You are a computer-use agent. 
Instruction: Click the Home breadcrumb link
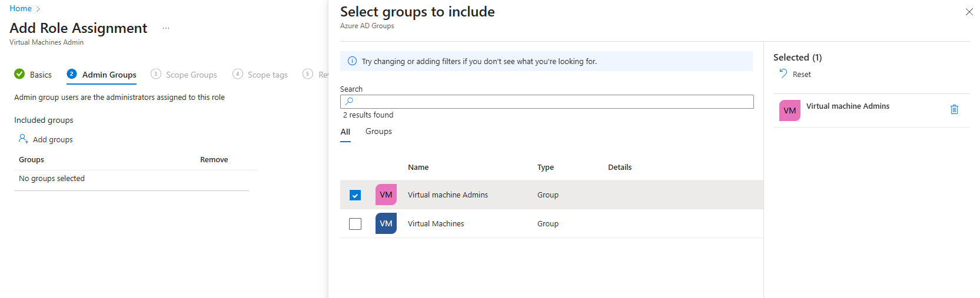(21, 9)
